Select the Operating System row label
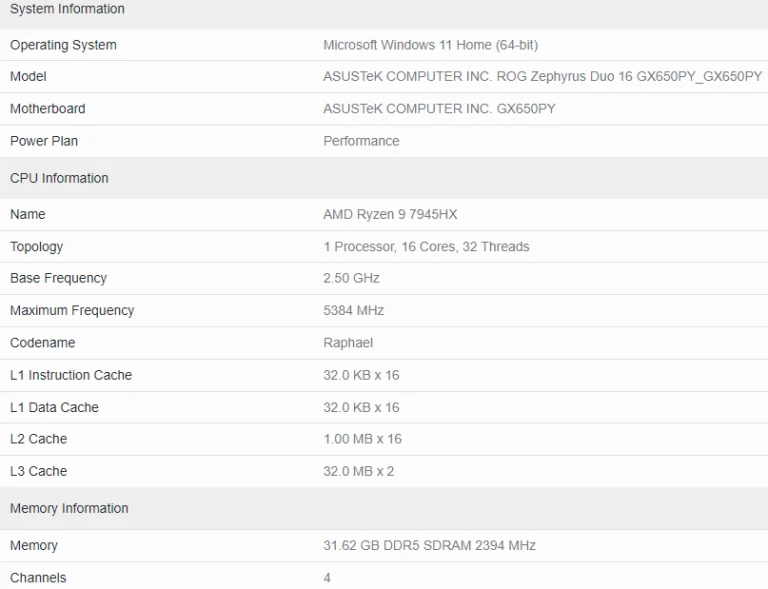The width and height of the screenshot is (768, 589). point(63,45)
